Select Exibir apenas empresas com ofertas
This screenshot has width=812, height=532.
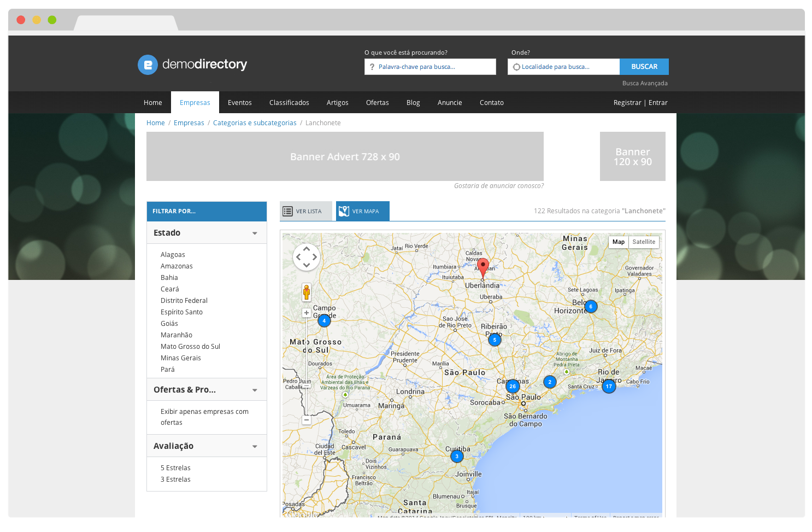204,417
